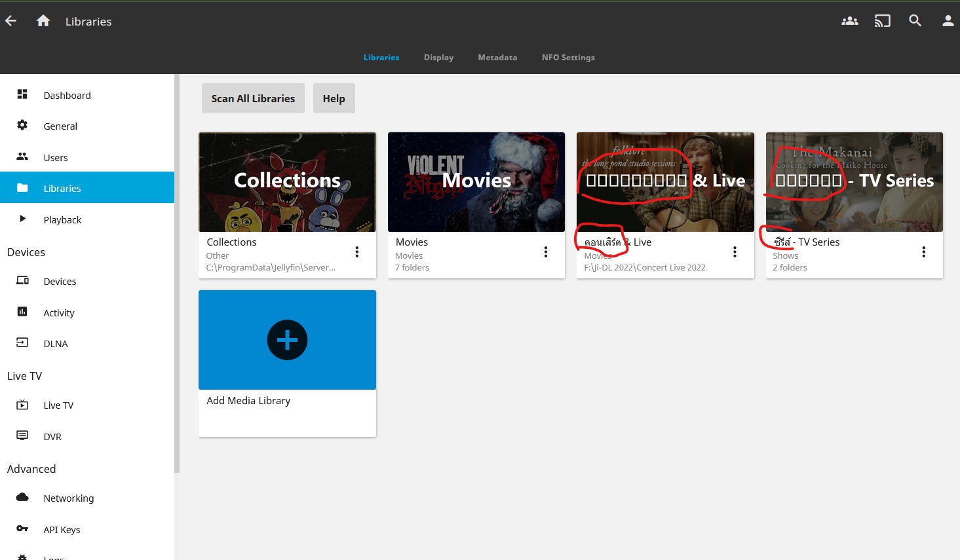Click the plus icon to add library
The image size is (960, 560).
pos(287,340)
